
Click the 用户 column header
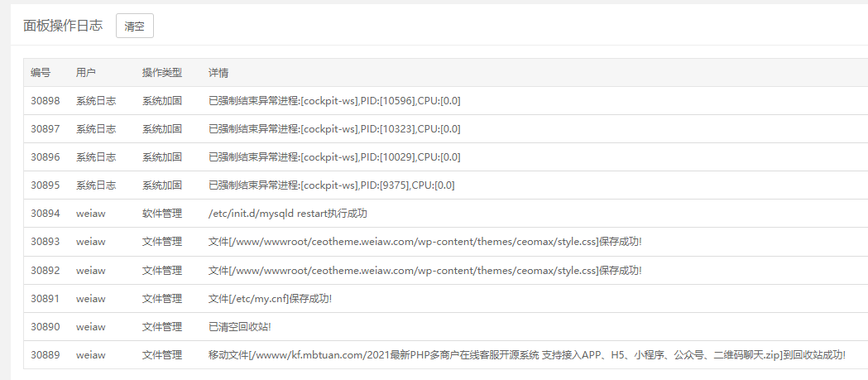coord(86,73)
